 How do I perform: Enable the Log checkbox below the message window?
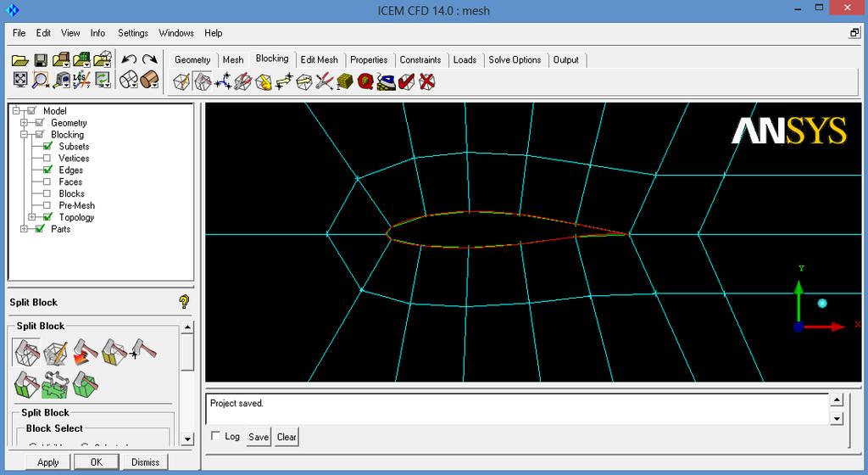(215, 436)
